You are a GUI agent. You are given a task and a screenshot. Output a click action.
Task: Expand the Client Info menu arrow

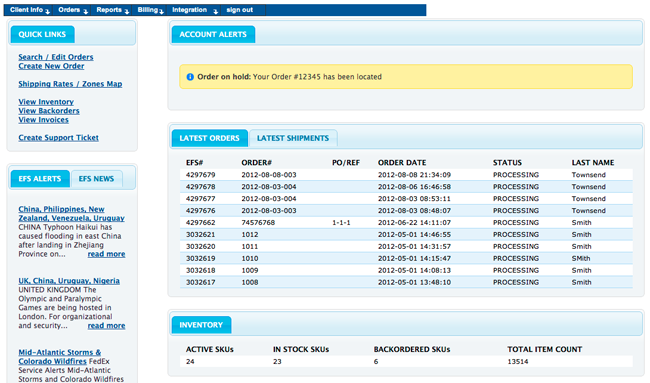click(x=48, y=12)
